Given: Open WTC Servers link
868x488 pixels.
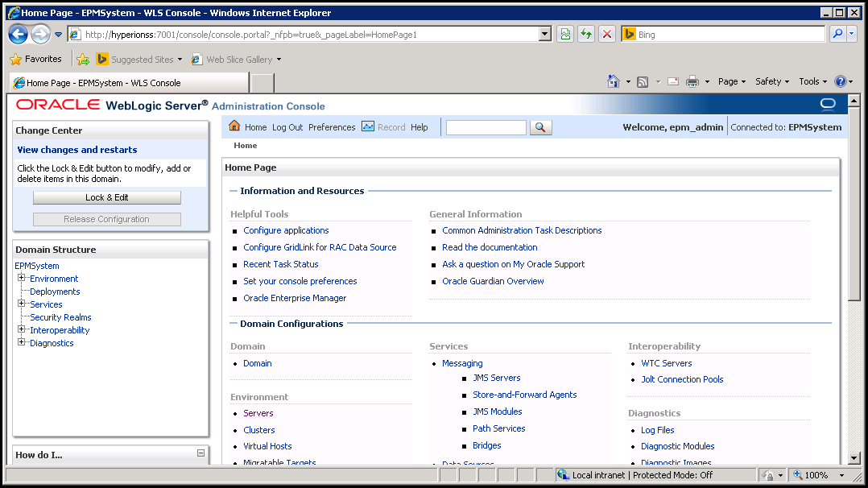Looking at the screenshot, I should click(667, 363).
